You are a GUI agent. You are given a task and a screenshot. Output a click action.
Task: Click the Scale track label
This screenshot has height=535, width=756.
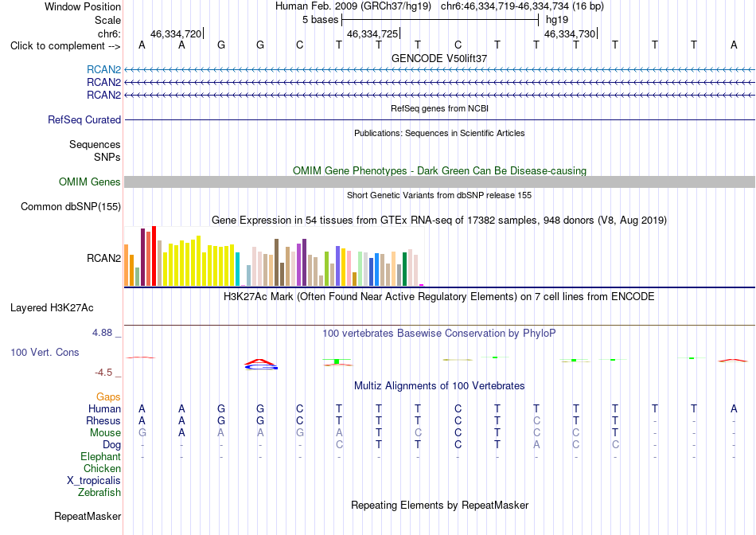[108, 20]
